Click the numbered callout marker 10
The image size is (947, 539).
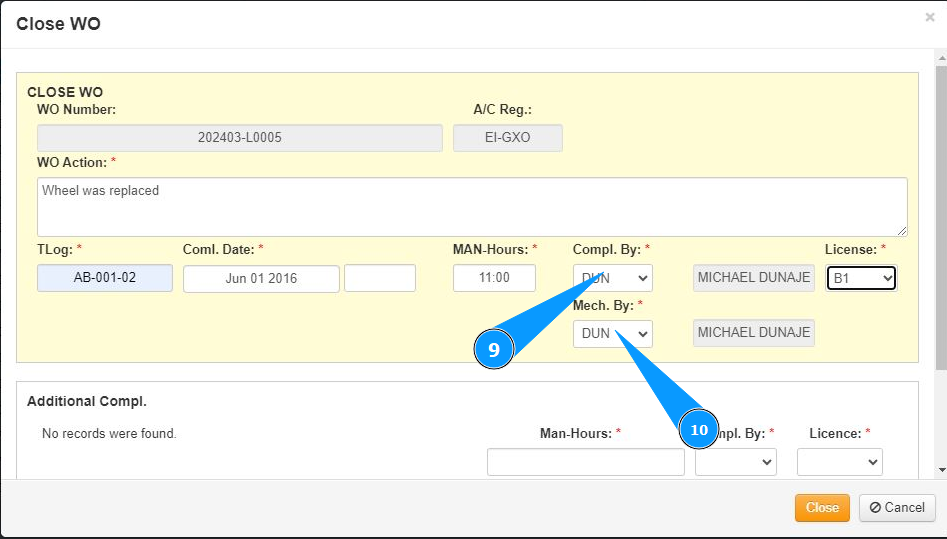[x=699, y=430]
